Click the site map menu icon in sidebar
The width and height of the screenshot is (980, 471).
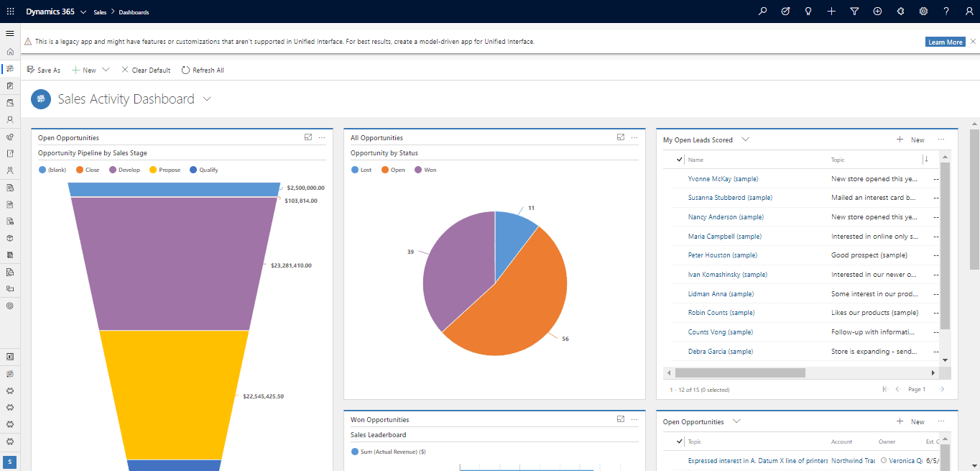click(10, 32)
